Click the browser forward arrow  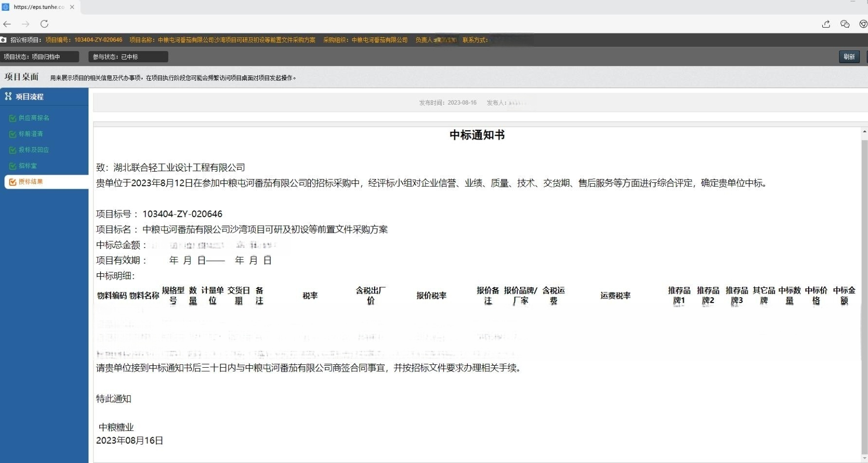25,24
